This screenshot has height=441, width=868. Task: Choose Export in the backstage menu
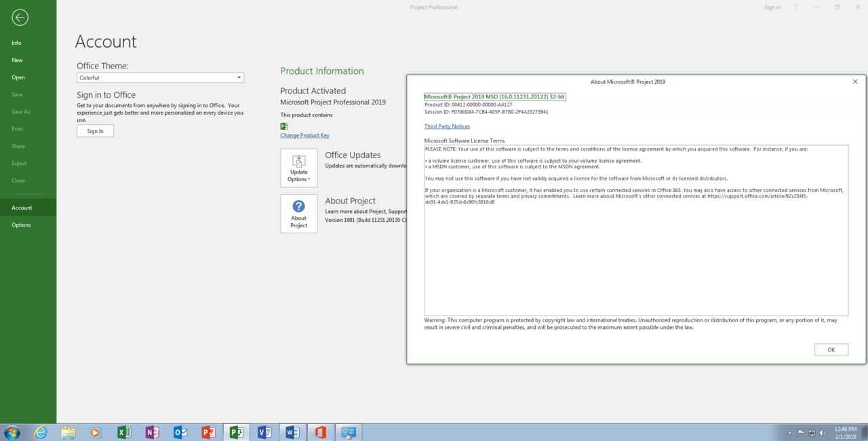pyautogui.click(x=19, y=164)
